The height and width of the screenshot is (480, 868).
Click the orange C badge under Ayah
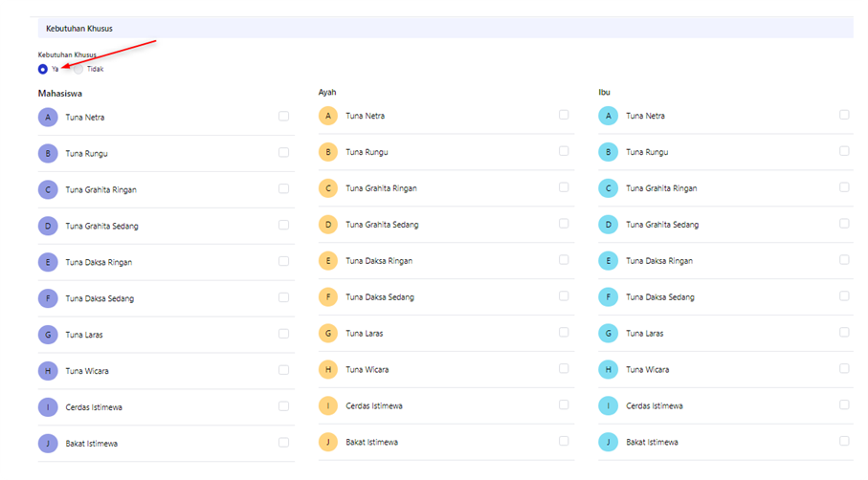point(327,188)
